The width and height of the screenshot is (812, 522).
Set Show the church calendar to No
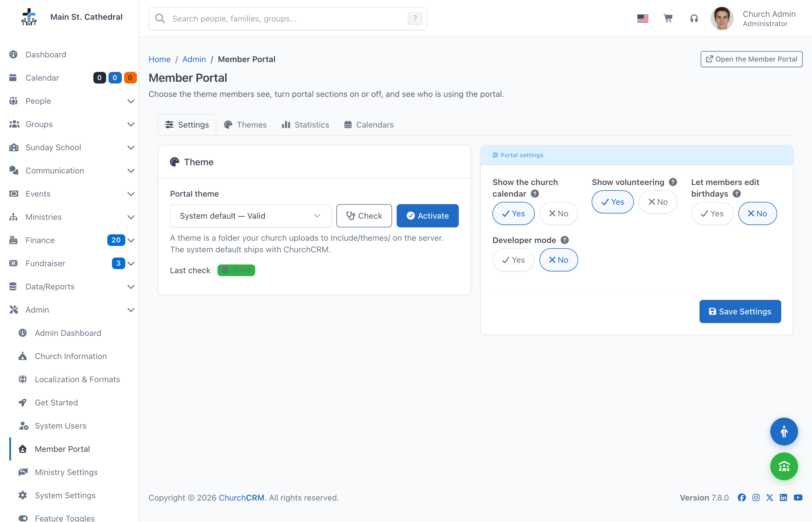coord(558,213)
